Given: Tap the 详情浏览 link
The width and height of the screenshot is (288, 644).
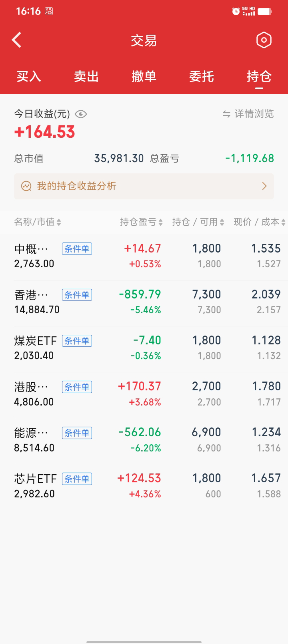Looking at the screenshot, I should click(254, 114).
